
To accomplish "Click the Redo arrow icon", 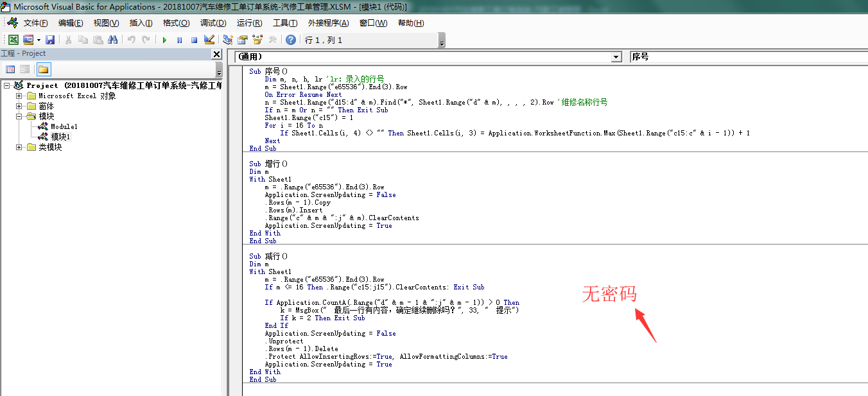I will click(x=146, y=40).
